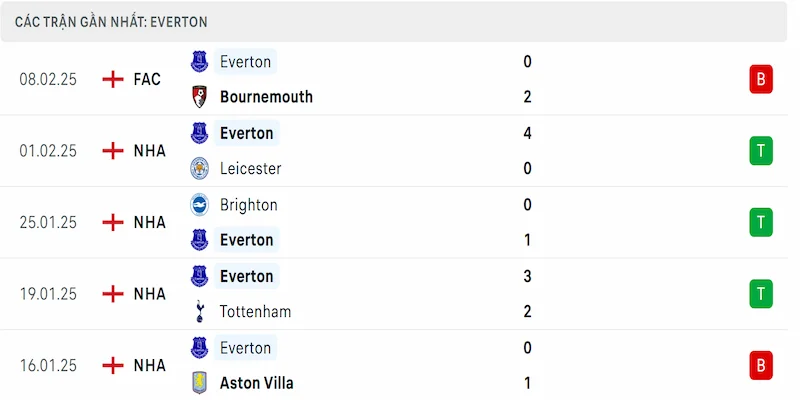Image resolution: width=800 pixels, height=400 pixels.
Task: Select the Tottenham team name
Action: (x=255, y=311)
